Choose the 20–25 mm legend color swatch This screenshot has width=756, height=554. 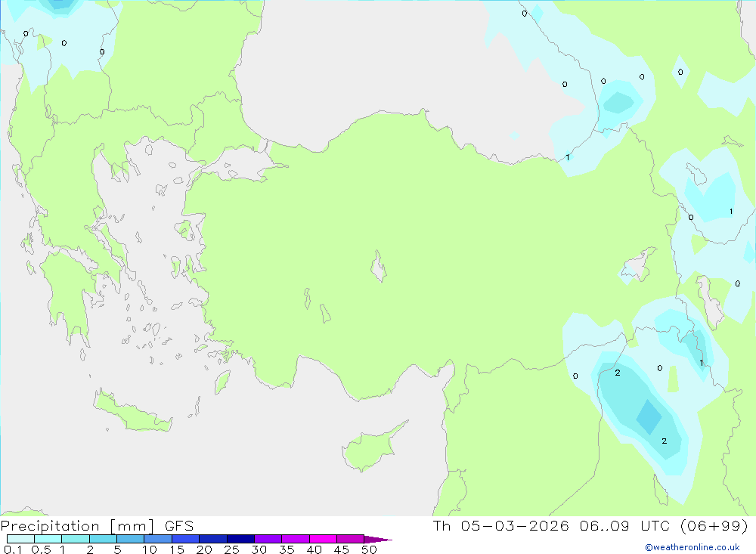[213, 539]
